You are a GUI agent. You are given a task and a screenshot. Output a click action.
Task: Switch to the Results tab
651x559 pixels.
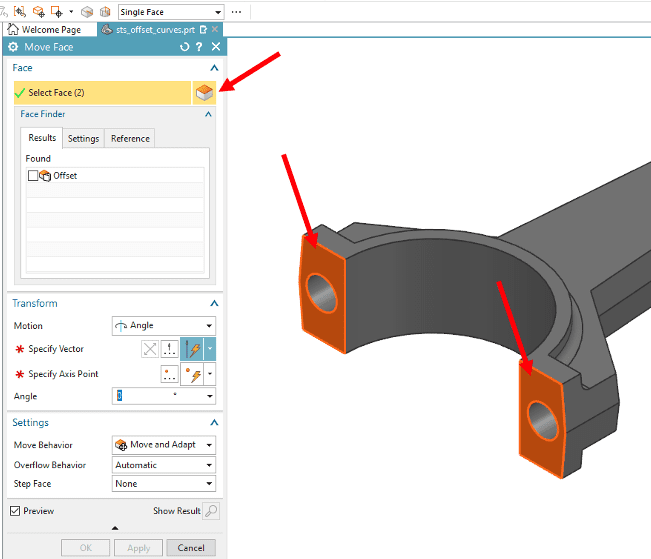pos(42,138)
